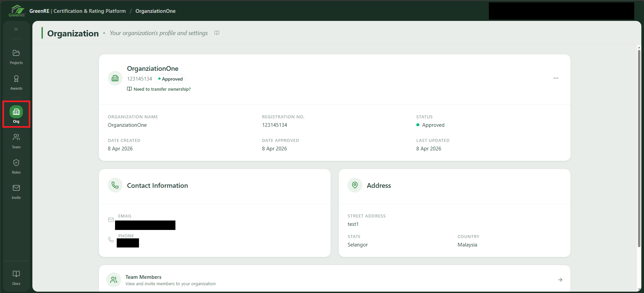Click the Malaysia country value
The width and height of the screenshot is (644, 293).
(x=467, y=245)
